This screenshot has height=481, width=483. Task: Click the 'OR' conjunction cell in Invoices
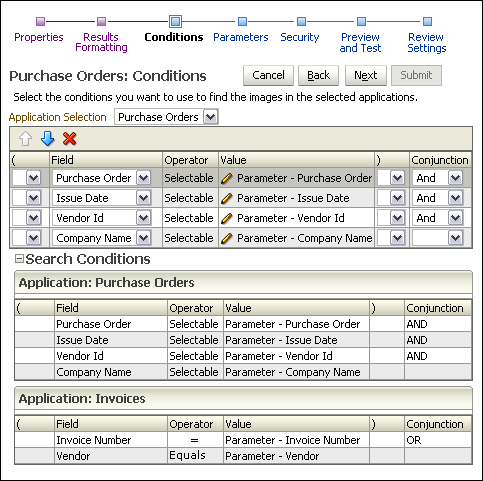438,440
